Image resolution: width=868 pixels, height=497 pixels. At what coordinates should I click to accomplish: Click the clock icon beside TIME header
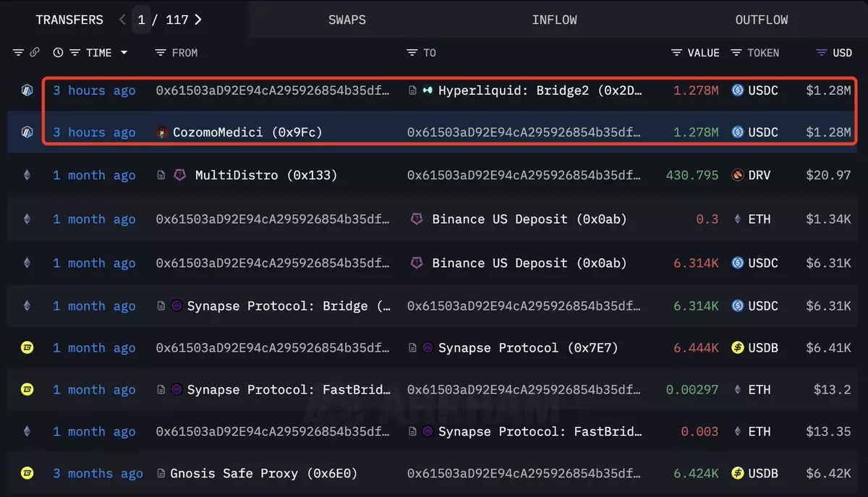point(58,53)
